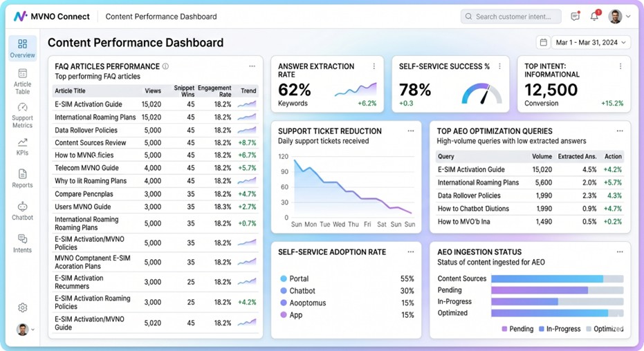The height and width of the screenshot is (351, 644).
Task: Click the 12,500 conversion value
Action: pyautogui.click(x=551, y=90)
